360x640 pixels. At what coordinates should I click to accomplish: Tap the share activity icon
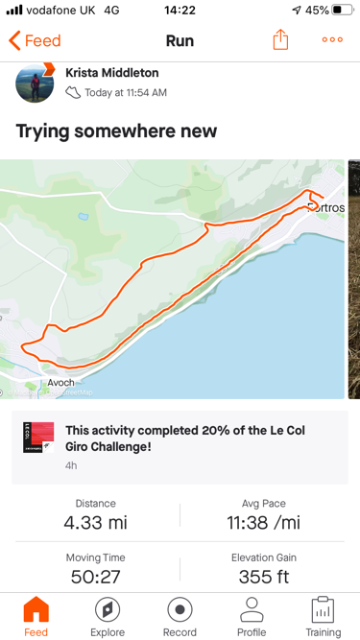[280, 40]
